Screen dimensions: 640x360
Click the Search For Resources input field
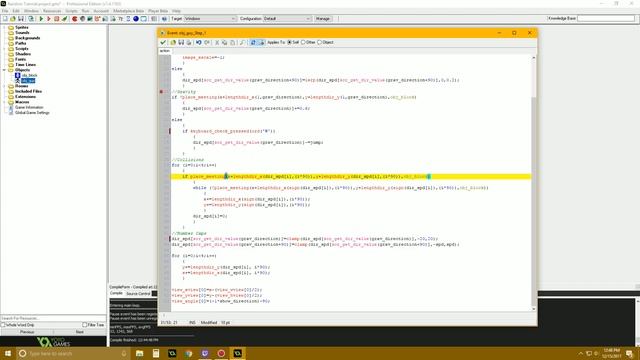pyautogui.click(x=53, y=318)
